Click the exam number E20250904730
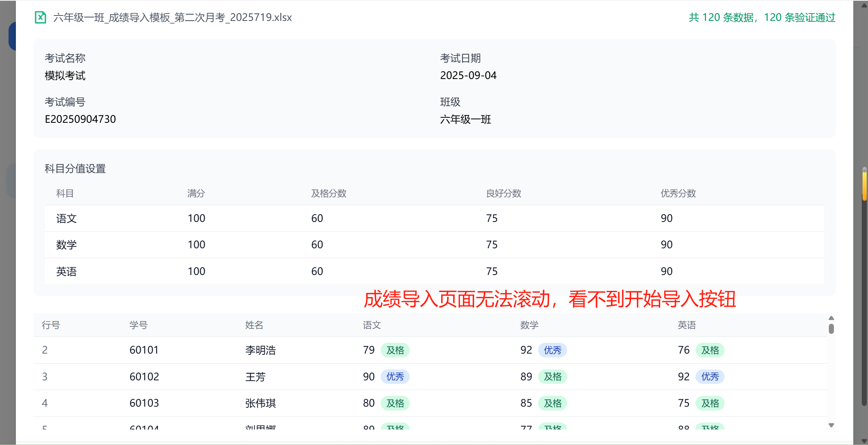This screenshot has height=445, width=868. [80, 119]
